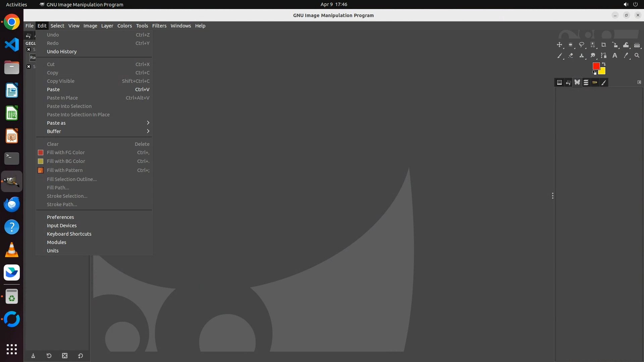Select the Warp Transform tool

tap(626, 45)
